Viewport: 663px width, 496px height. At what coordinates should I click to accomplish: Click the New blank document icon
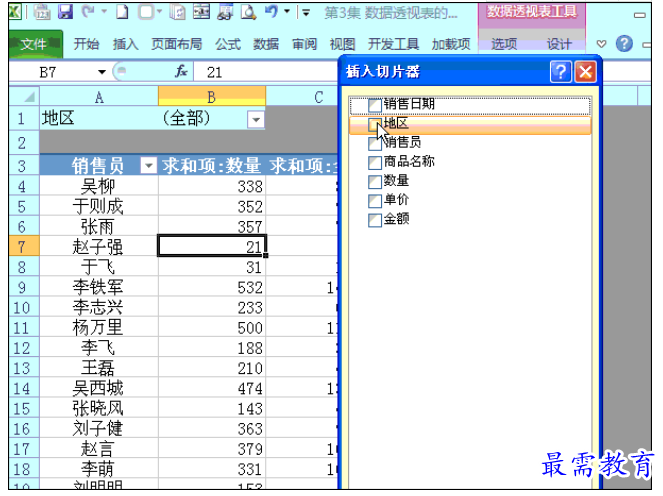point(123,12)
